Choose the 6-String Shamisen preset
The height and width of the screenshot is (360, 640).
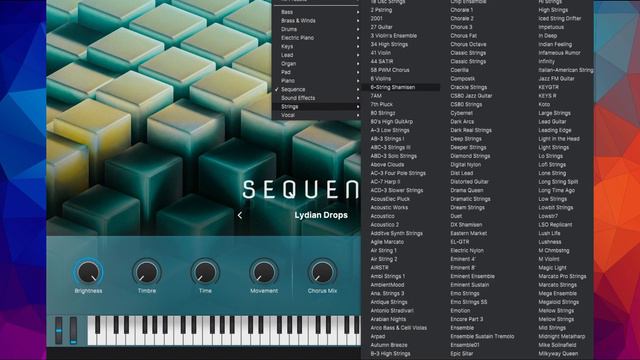pos(393,87)
